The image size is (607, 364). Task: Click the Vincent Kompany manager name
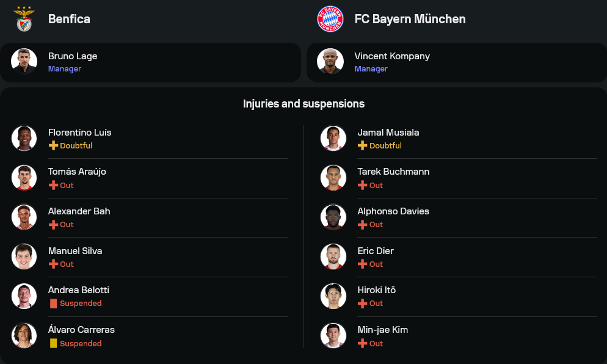coord(392,56)
